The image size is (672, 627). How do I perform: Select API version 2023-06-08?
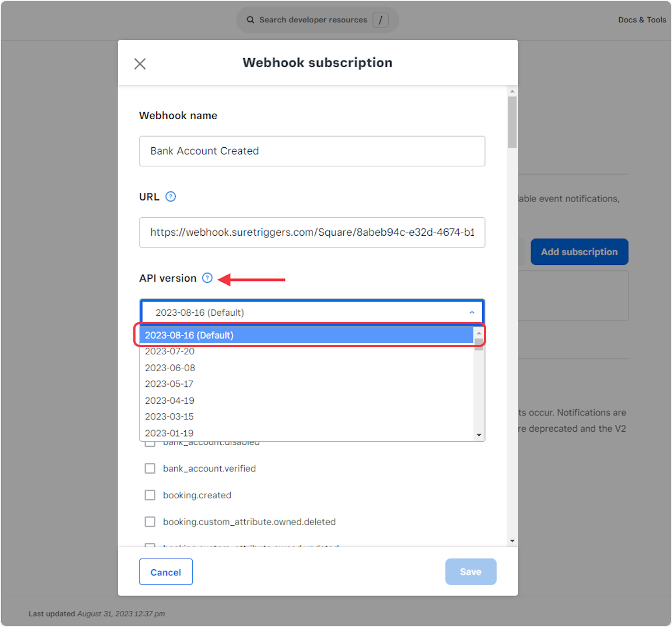(x=170, y=367)
